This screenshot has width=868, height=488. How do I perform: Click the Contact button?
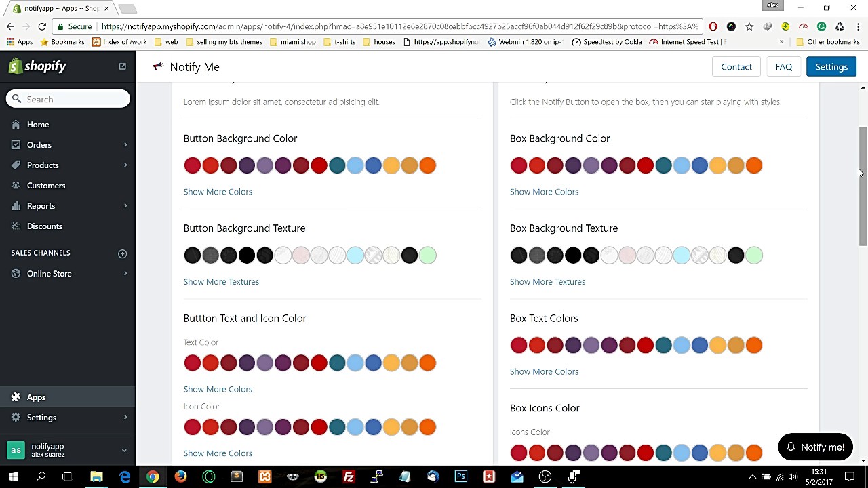point(736,67)
